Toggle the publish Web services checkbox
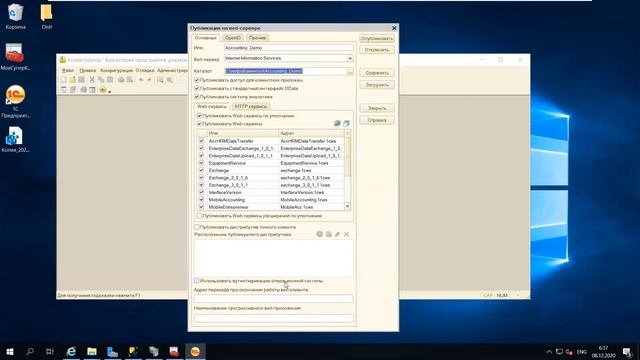This screenshot has height=360, width=640. (x=199, y=124)
